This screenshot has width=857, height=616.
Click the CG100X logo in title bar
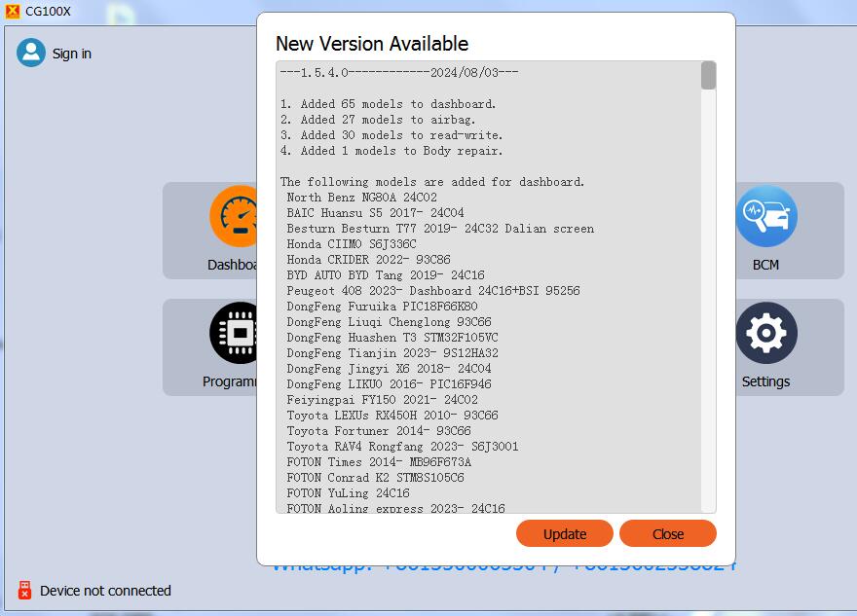(x=13, y=12)
